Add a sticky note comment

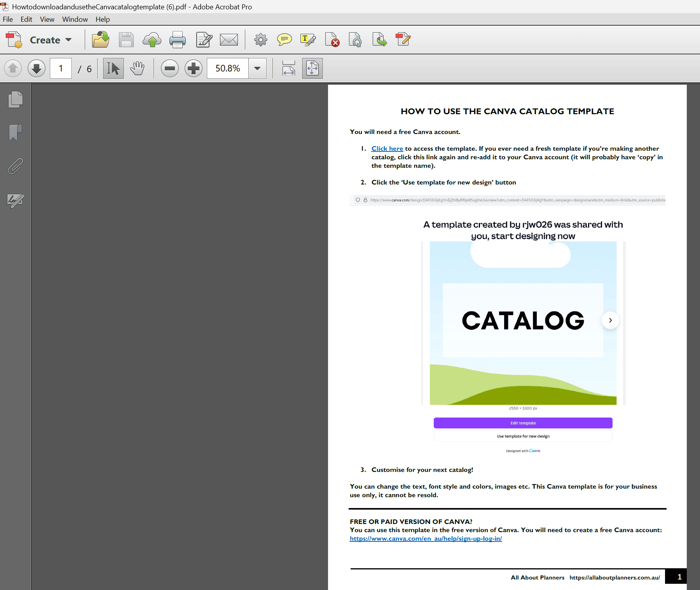284,40
